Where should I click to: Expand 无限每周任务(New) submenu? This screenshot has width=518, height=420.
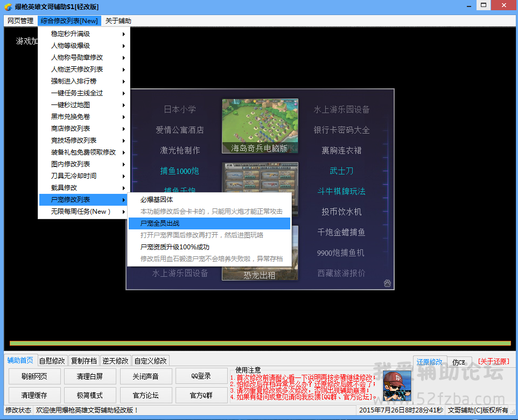tap(82, 212)
